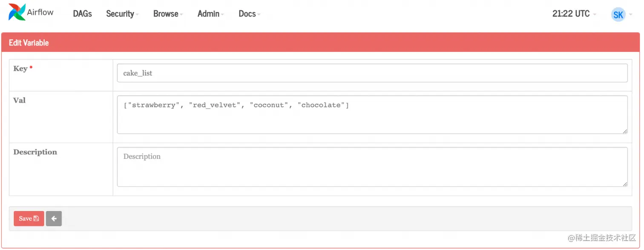
Task: Open the Security dropdown menu
Action: click(120, 14)
